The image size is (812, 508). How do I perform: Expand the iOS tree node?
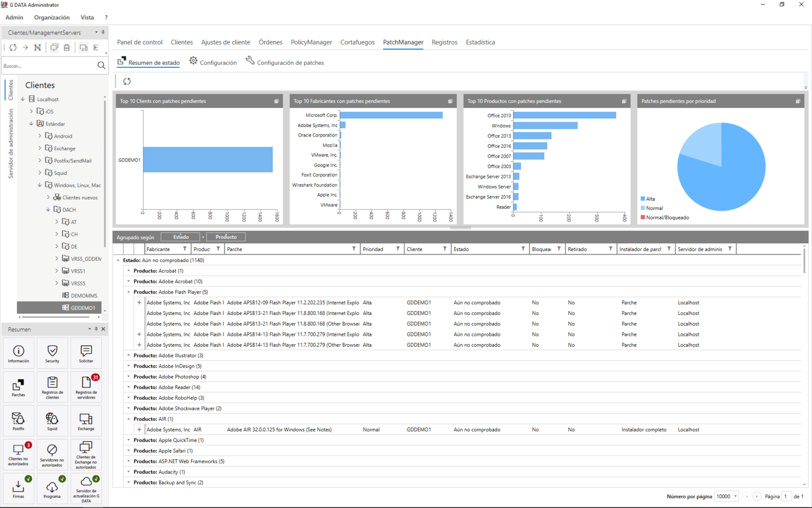coord(32,111)
